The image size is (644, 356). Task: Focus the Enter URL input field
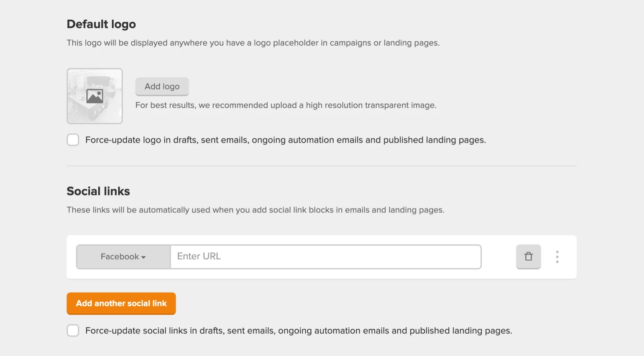325,257
